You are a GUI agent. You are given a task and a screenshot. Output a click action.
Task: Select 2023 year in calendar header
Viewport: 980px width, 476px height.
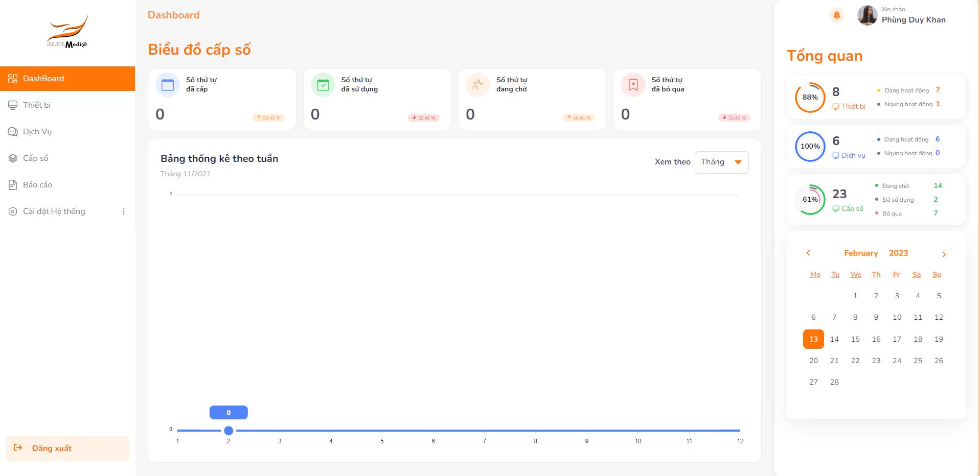pyautogui.click(x=898, y=253)
